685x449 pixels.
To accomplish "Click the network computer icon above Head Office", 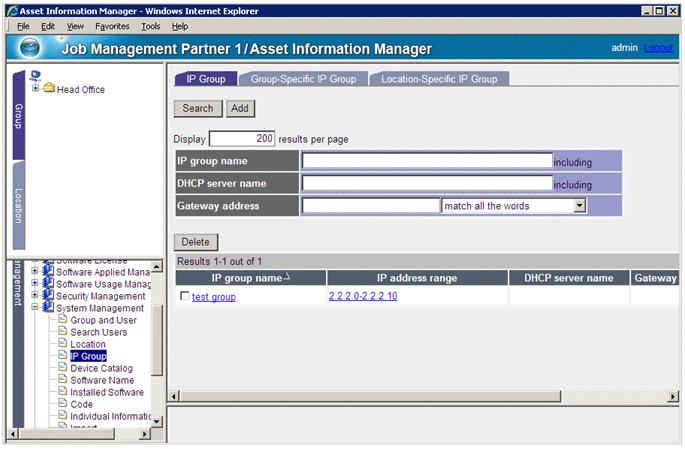I will pyautogui.click(x=36, y=75).
